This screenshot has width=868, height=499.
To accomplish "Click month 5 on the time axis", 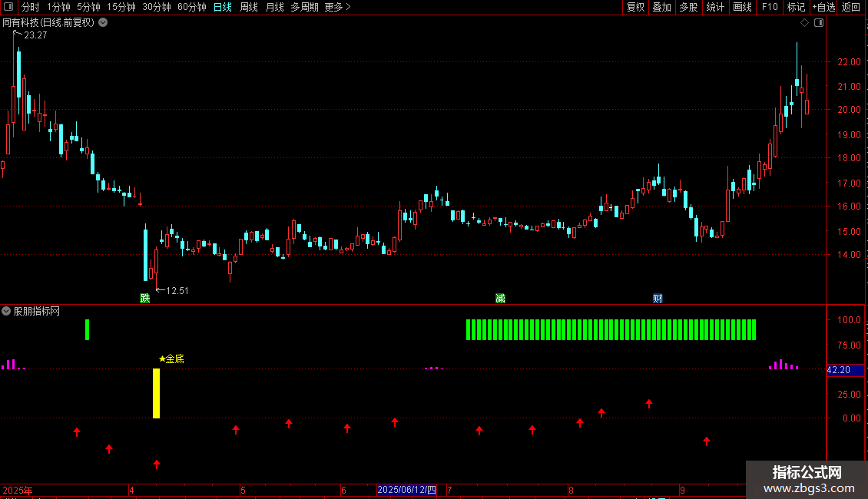I will pyautogui.click(x=243, y=490).
